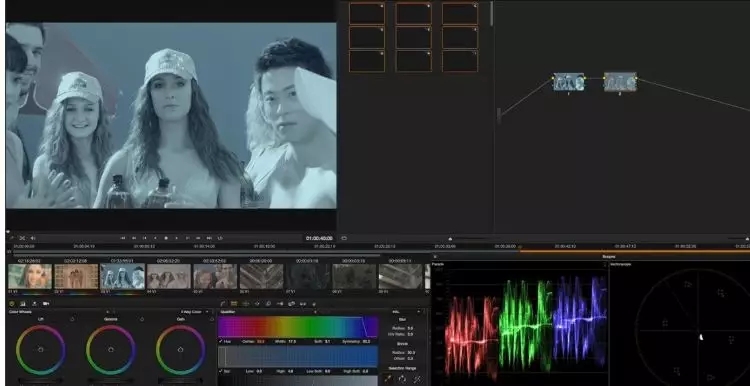Viewport: 750px width, 386px height.
Task: Open the RGB Mixer palette icon
Action: click(x=22, y=304)
